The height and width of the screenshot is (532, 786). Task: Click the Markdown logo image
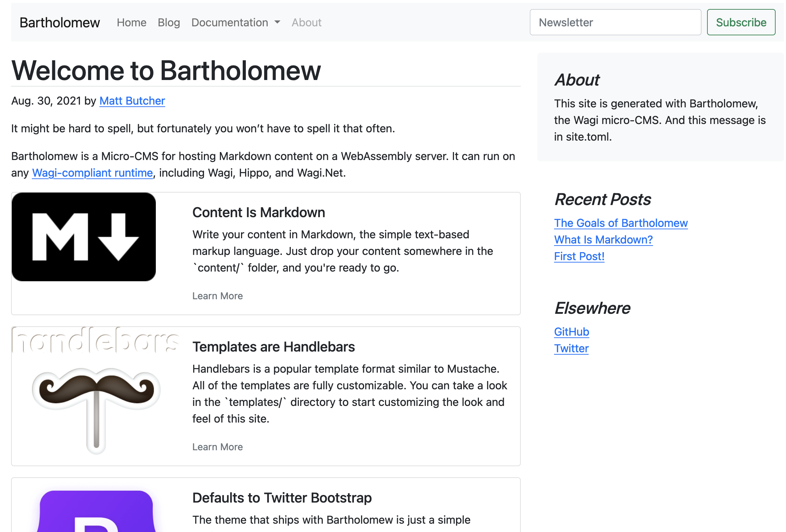(x=84, y=237)
